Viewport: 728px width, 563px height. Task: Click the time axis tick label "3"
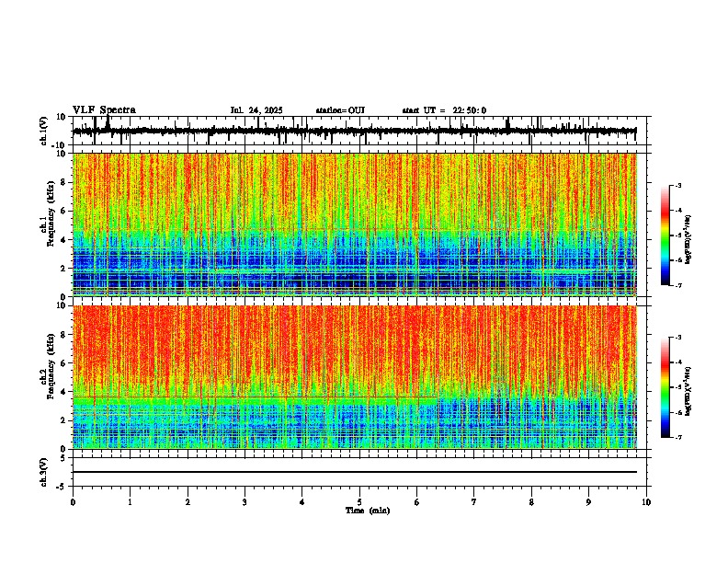click(x=245, y=502)
